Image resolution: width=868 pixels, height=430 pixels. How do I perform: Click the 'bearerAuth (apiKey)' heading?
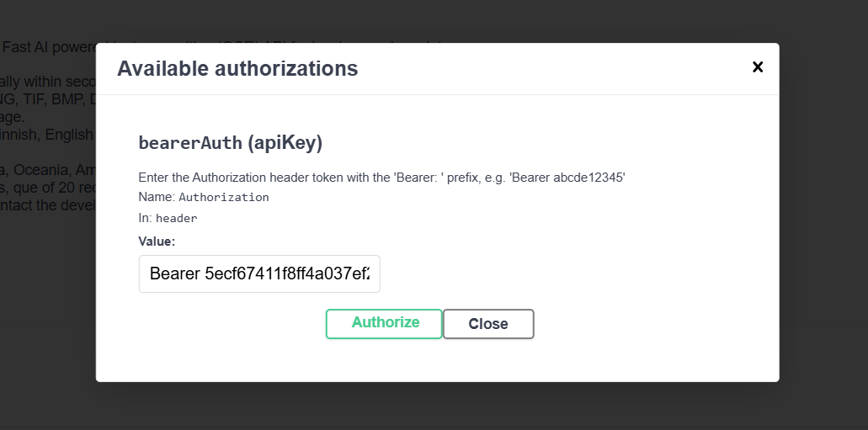coord(231,143)
